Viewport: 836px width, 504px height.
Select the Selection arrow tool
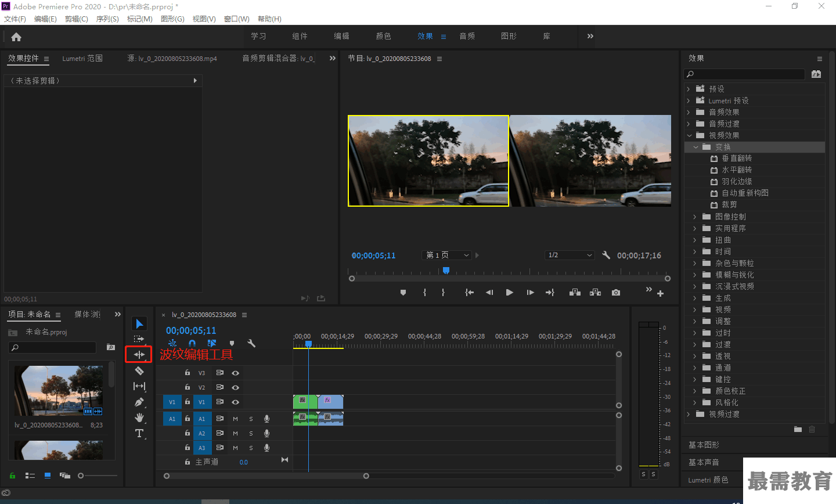click(x=139, y=323)
